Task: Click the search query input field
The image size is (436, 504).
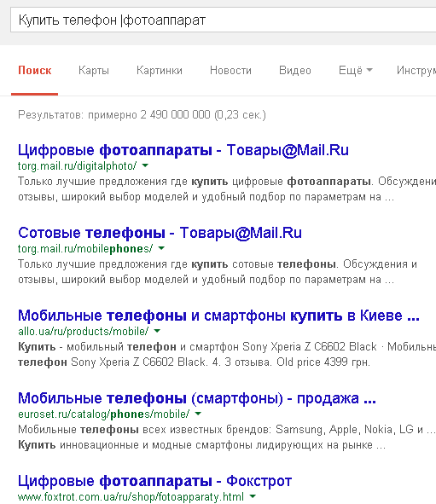Action: [x=224, y=20]
